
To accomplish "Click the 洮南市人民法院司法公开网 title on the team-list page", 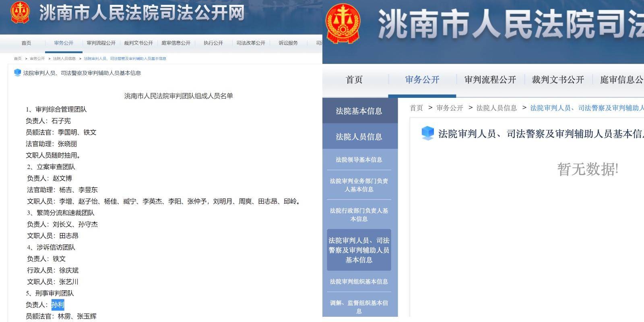I will pos(142,13).
